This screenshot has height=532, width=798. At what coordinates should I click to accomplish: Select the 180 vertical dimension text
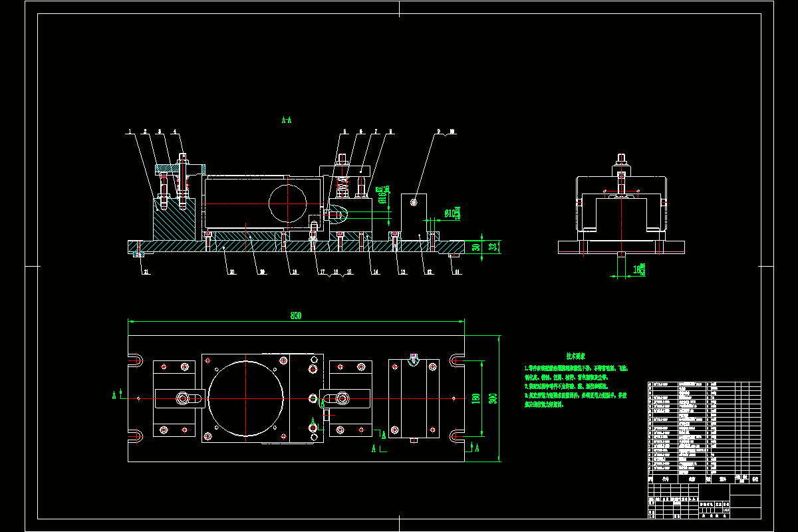(475, 398)
